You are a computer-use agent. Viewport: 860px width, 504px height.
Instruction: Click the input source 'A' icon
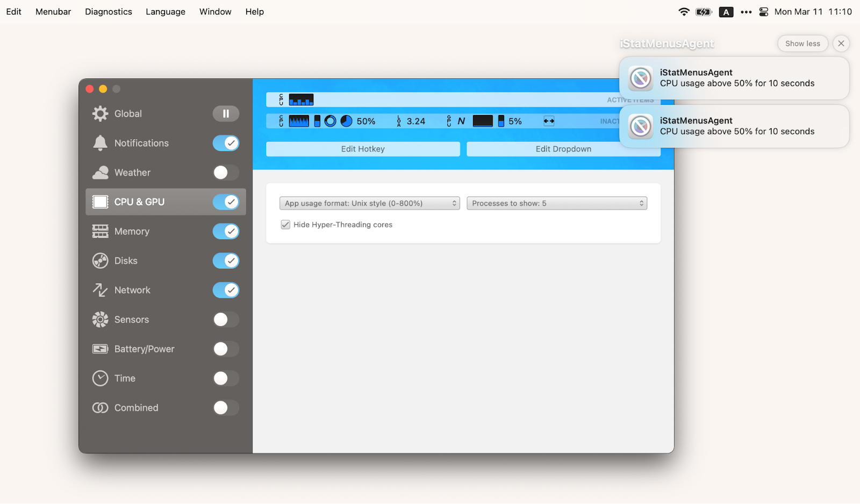point(726,12)
